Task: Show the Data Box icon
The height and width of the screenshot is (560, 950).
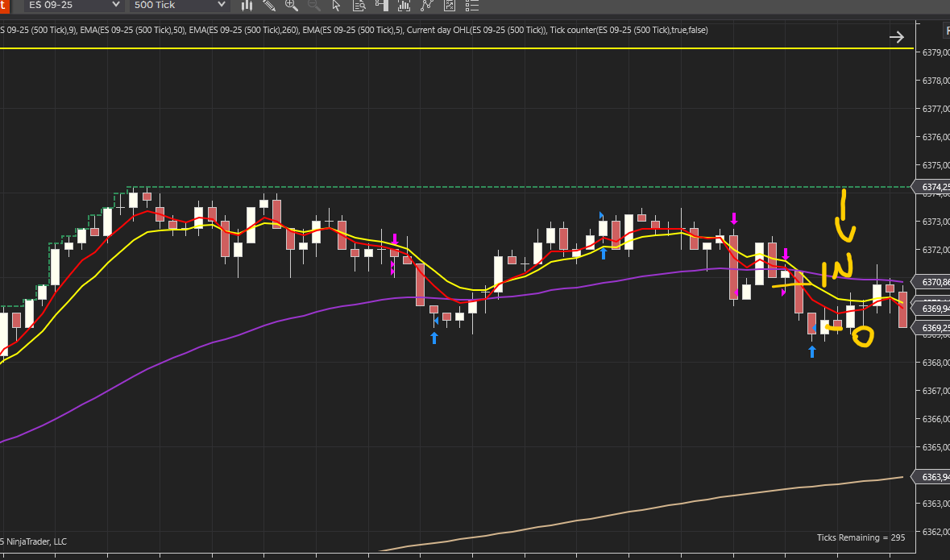Action: point(359,6)
